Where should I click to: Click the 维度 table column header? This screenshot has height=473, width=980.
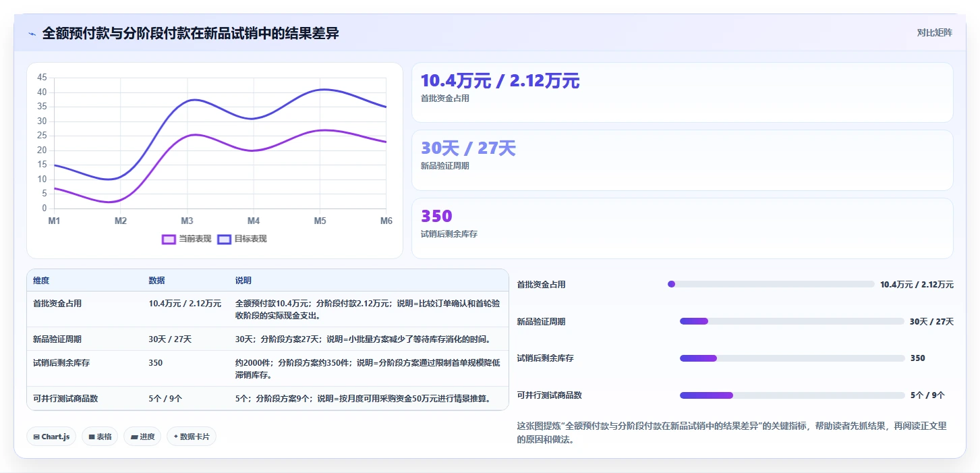click(41, 281)
